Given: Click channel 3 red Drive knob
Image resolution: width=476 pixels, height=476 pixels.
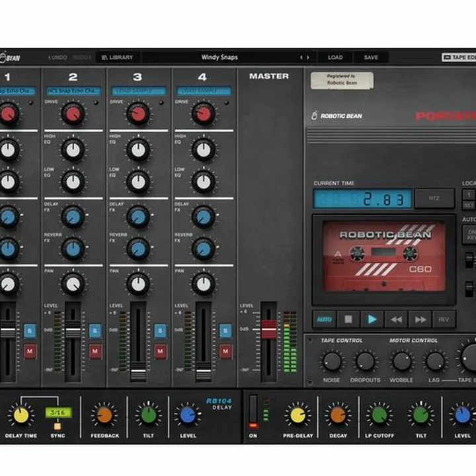Looking at the screenshot, I should point(138,114).
